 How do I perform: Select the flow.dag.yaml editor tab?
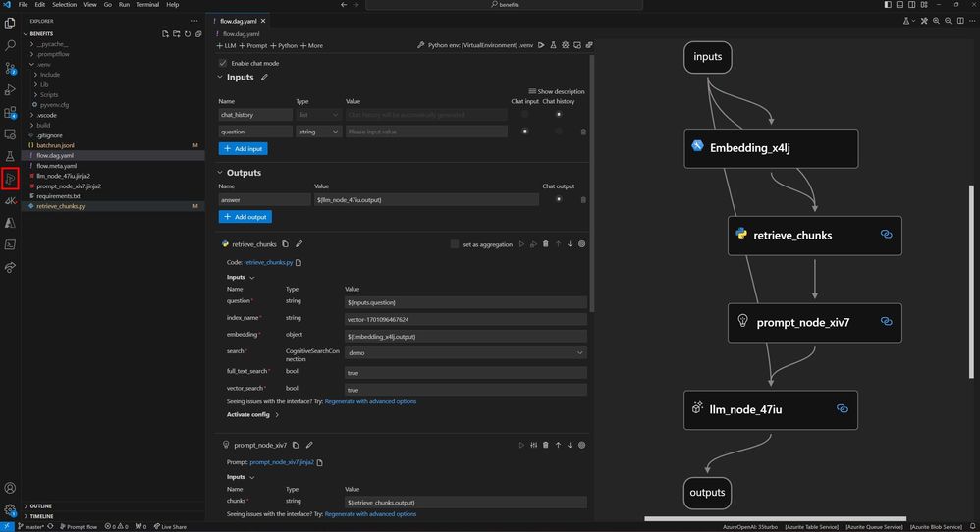click(238, 19)
